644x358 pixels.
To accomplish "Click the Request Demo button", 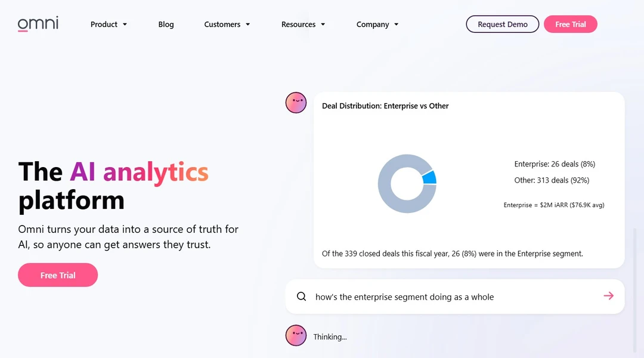I will coord(502,24).
